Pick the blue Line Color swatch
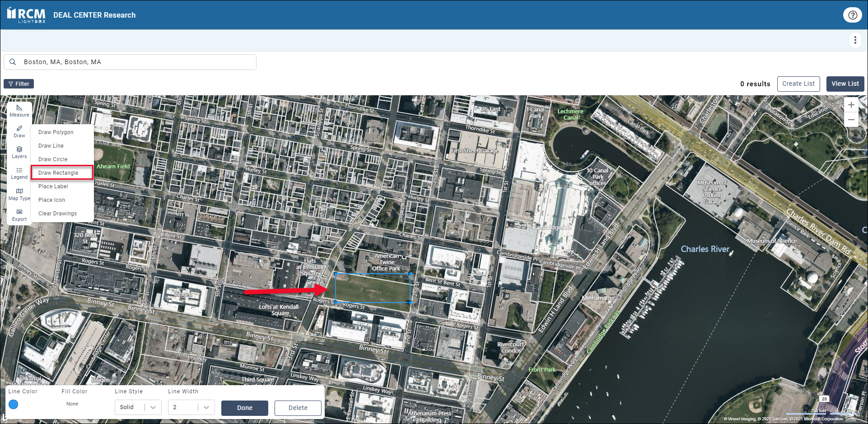Viewport: 868px width, 424px height. (x=14, y=404)
